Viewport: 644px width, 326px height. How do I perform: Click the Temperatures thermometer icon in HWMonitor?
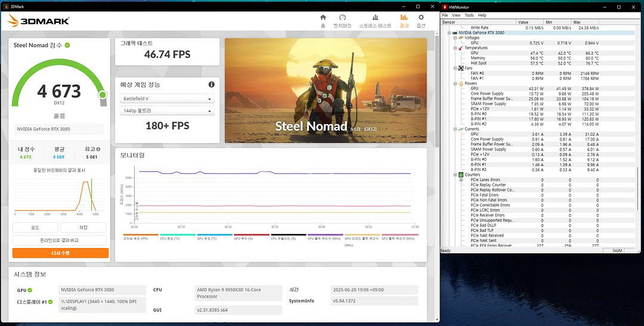coord(461,48)
